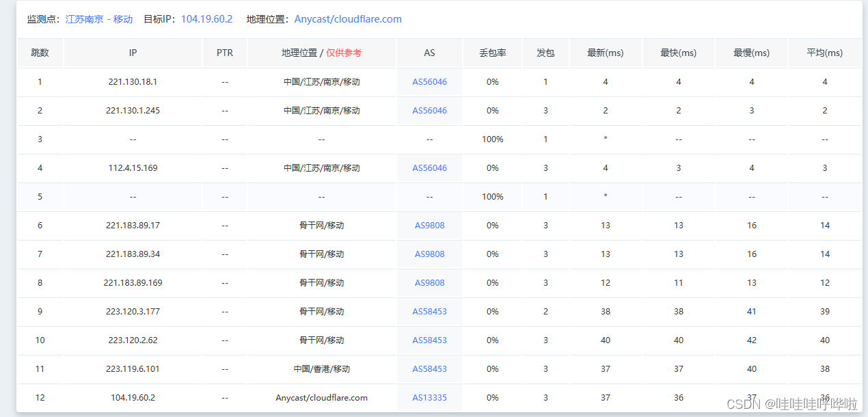The image size is (868, 417).
Task: Click average latency 39 in hop 9 row
Action: [825, 312]
